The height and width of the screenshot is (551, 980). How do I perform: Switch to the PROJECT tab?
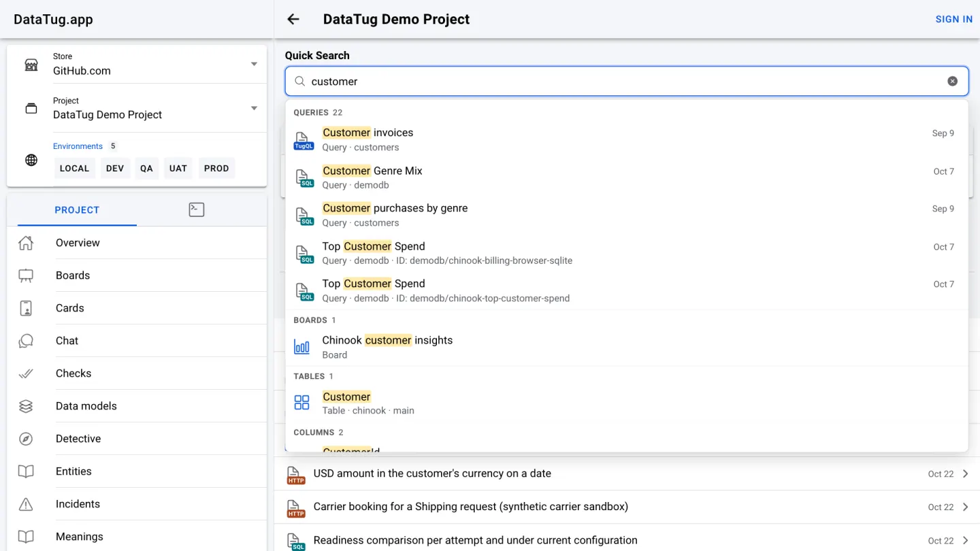pos(77,210)
